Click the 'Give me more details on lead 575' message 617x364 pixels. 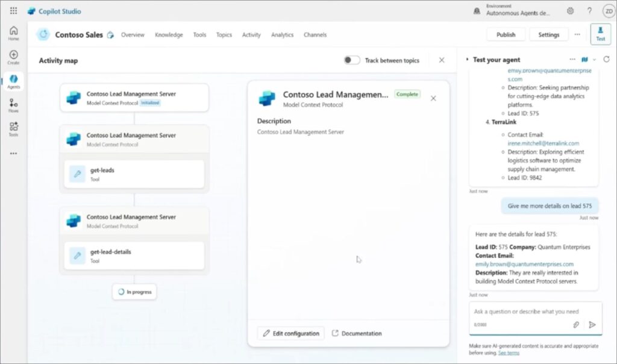coord(550,206)
